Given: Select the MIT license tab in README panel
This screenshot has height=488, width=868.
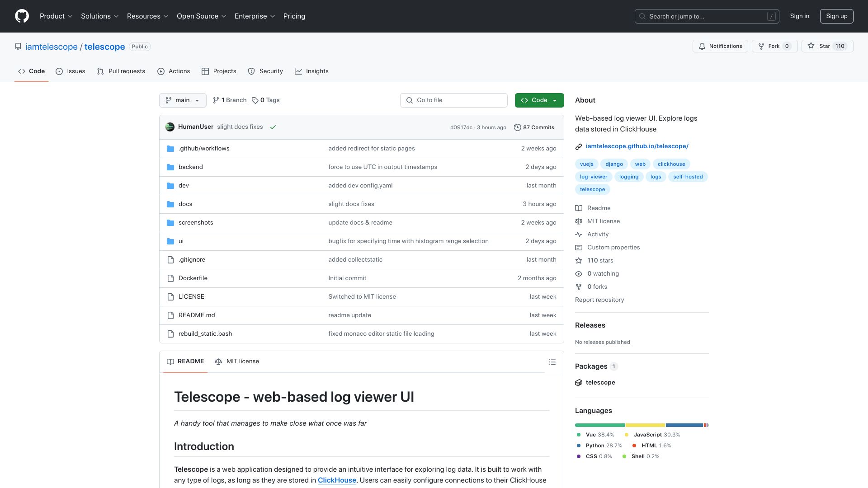Looking at the screenshot, I should (237, 361).
